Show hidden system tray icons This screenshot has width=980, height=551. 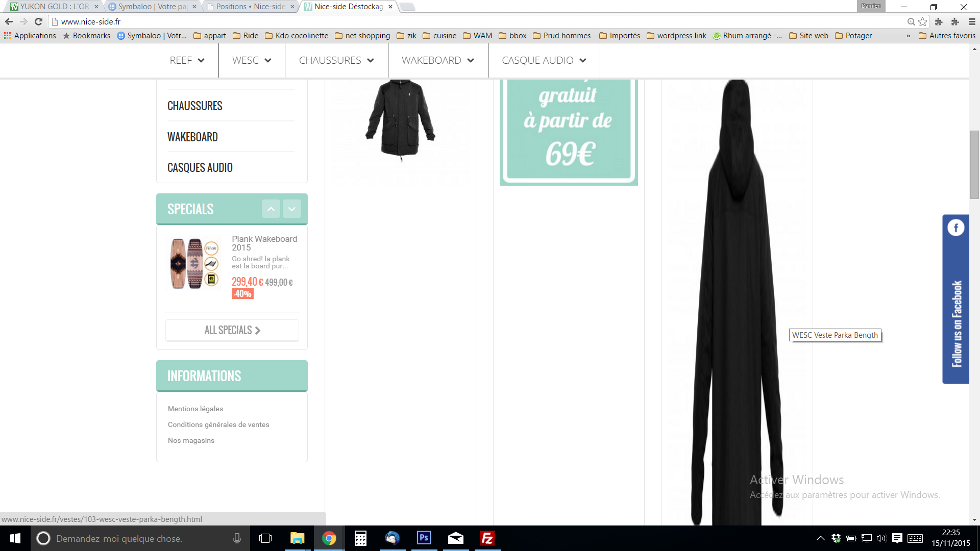pyautogui.click(x=820, y=538)
